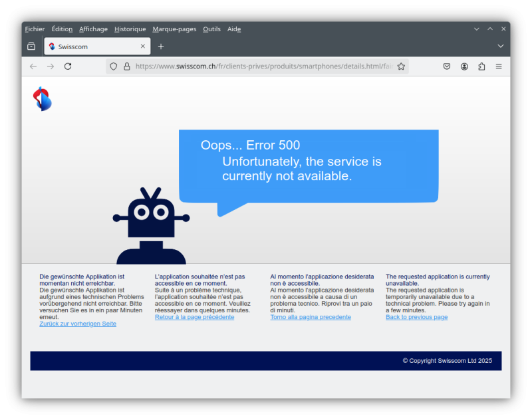Click the Swisscom logo in the page header
The image size is (532, 420).
(42, 99)
